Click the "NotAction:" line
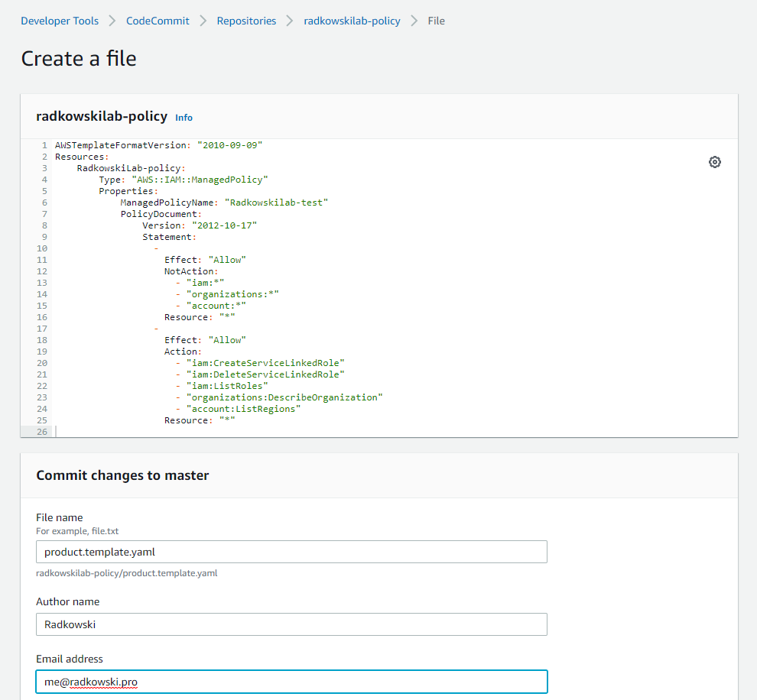 coord(191,271)
